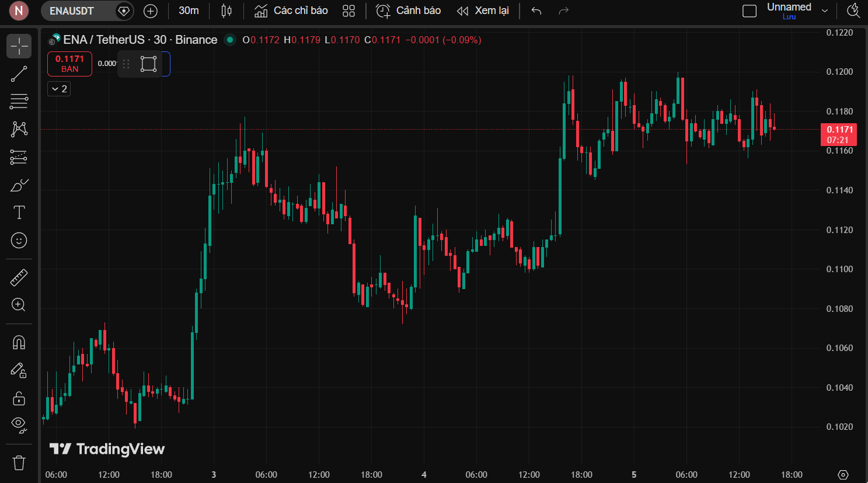Open the user profile avatar N

(x=19, y=11)
